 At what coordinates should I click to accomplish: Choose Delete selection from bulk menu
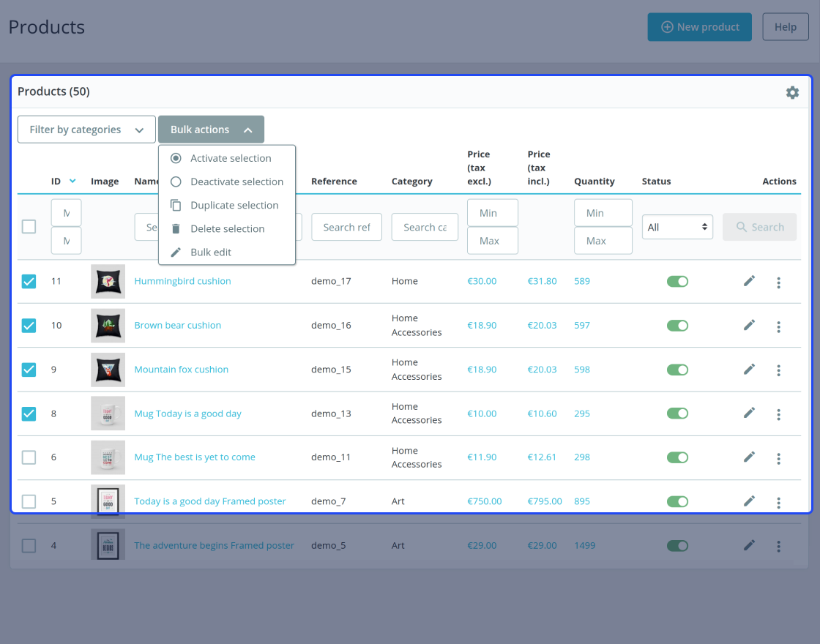(x=226, y=228)
